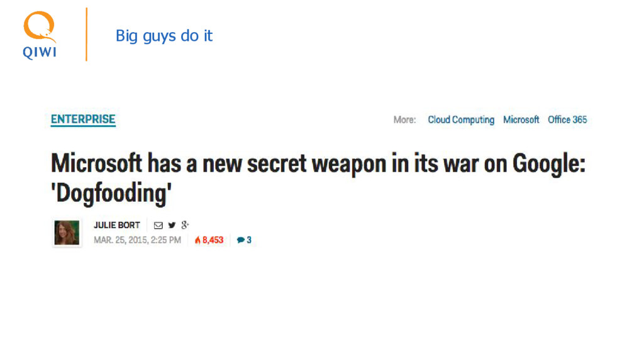Open the ENTERPRISE section link
The image size is (644, 362).
coord(83,119)
